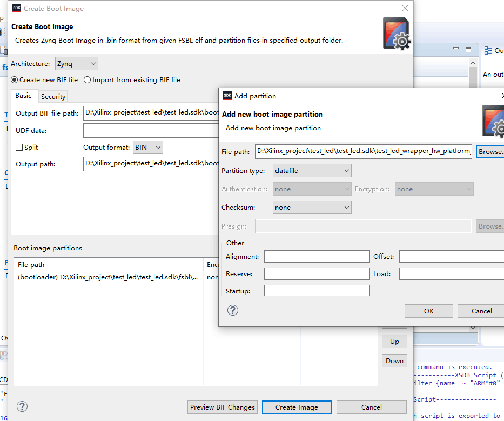Click the partition File path input field
The height and width of the screenshot is (421, 504).
[364, 151]
